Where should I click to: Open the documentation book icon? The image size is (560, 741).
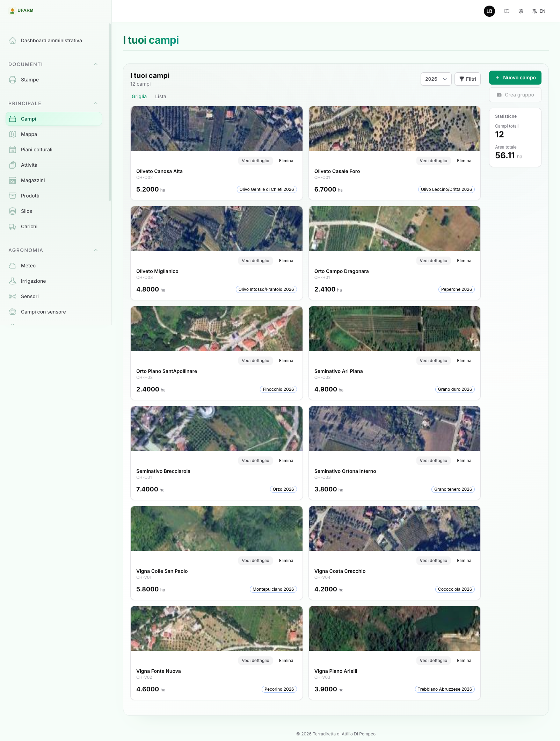(x=507, y=11)
